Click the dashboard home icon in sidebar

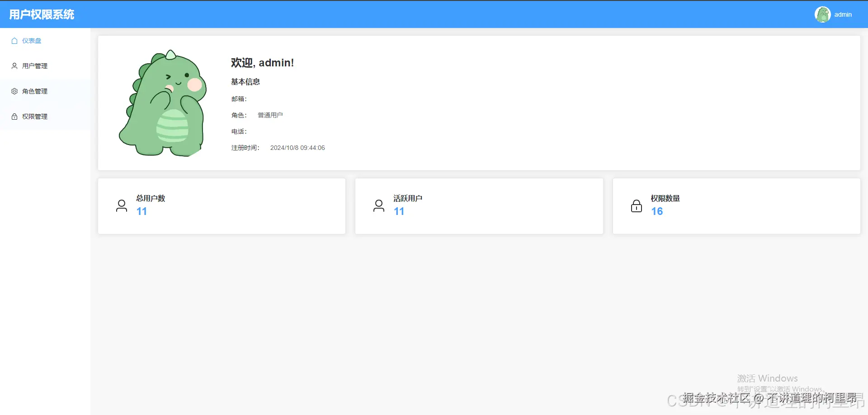click(x=14, y=41)
